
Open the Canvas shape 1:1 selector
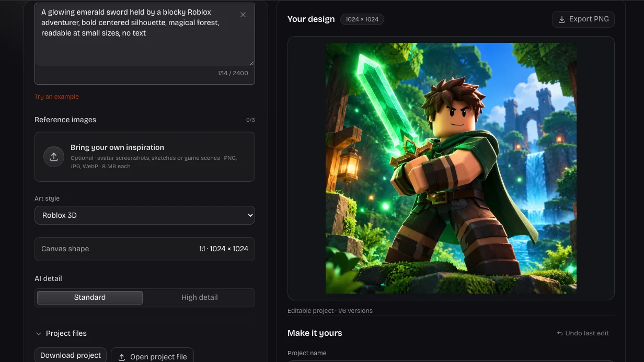pos(145,249)
